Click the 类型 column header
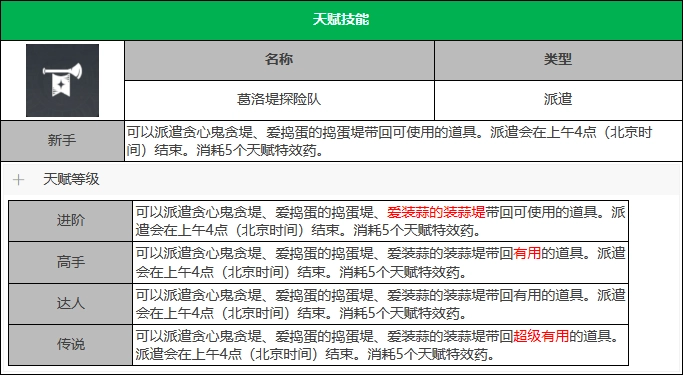 click(x=558, y=60)
